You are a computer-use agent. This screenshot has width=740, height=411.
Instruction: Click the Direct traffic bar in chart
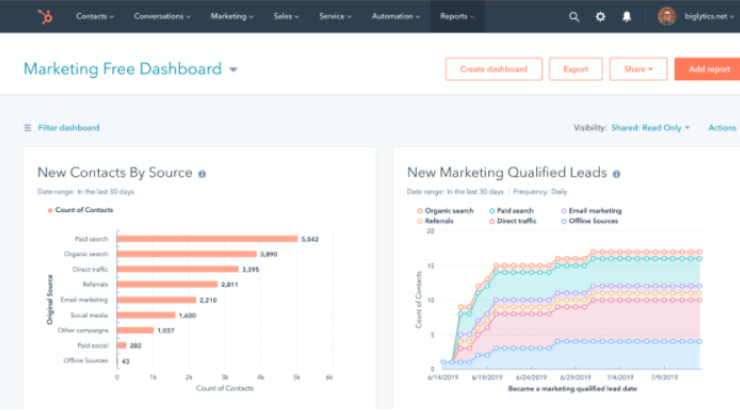178,269
